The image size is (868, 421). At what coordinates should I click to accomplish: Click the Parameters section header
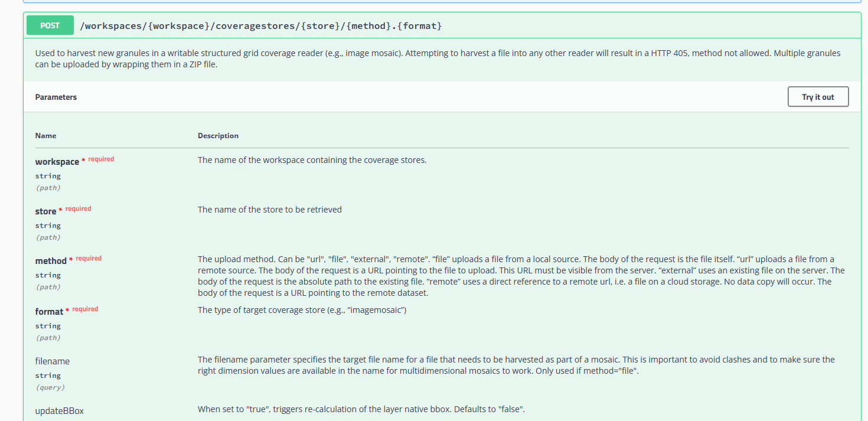[56, 96]
